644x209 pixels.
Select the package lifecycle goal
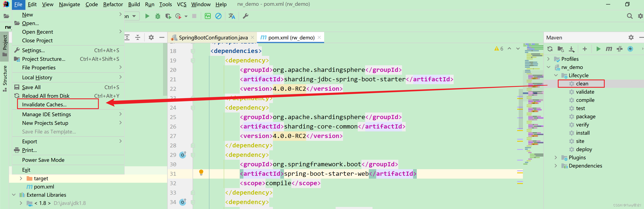click(x=585, y=117)
